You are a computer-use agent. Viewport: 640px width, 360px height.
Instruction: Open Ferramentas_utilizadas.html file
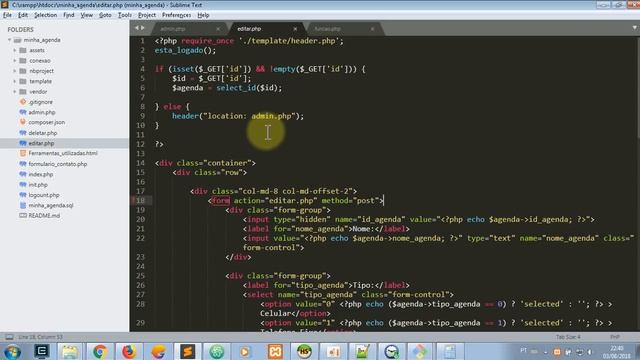click(x=63, y=153)
